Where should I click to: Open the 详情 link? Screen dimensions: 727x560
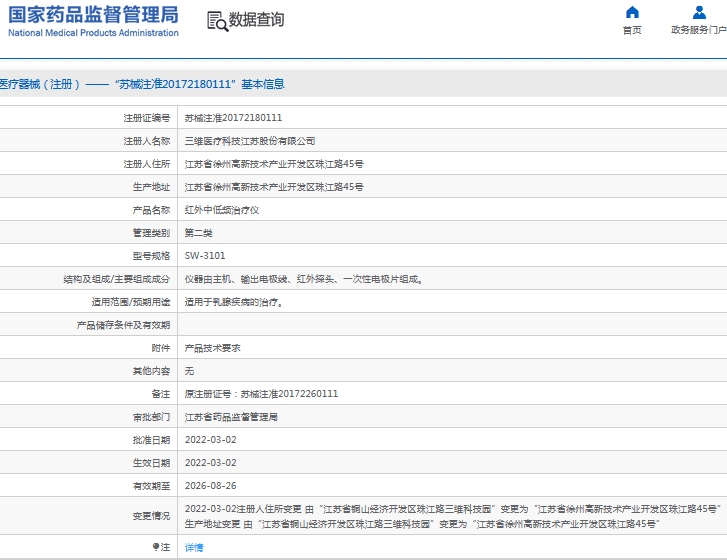pyautogui.click(x=194, y=547)
